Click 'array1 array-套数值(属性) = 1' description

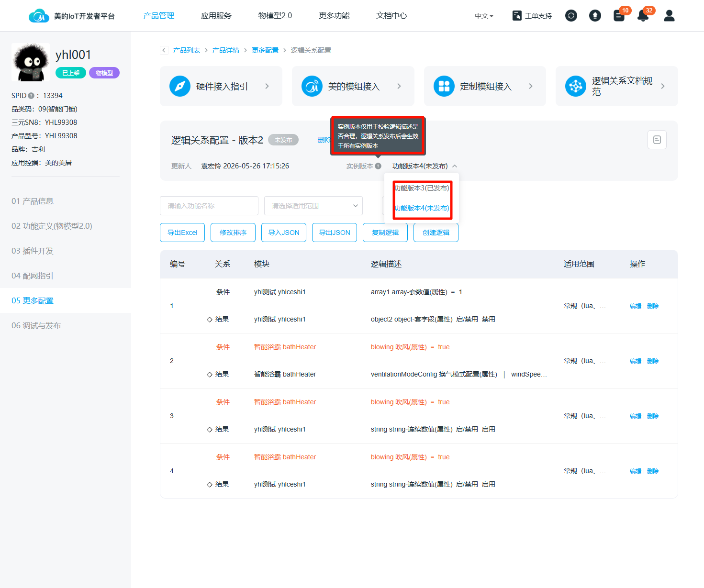tap(416, 292)
